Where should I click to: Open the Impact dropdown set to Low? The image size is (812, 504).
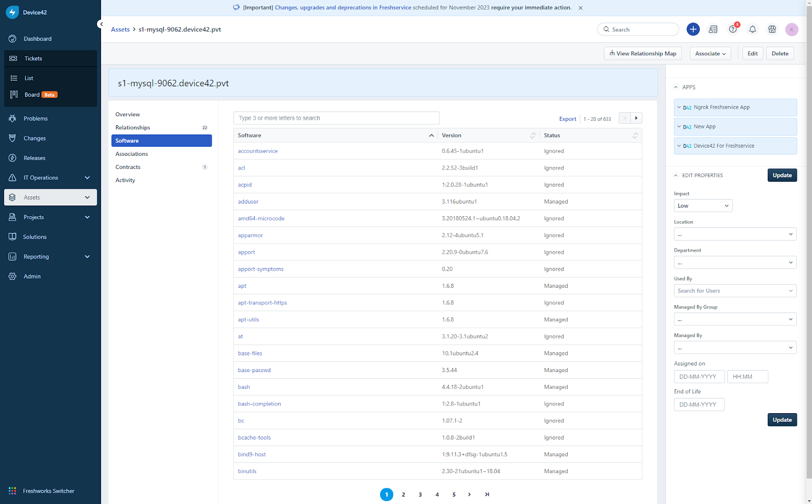tap(703, 206)
